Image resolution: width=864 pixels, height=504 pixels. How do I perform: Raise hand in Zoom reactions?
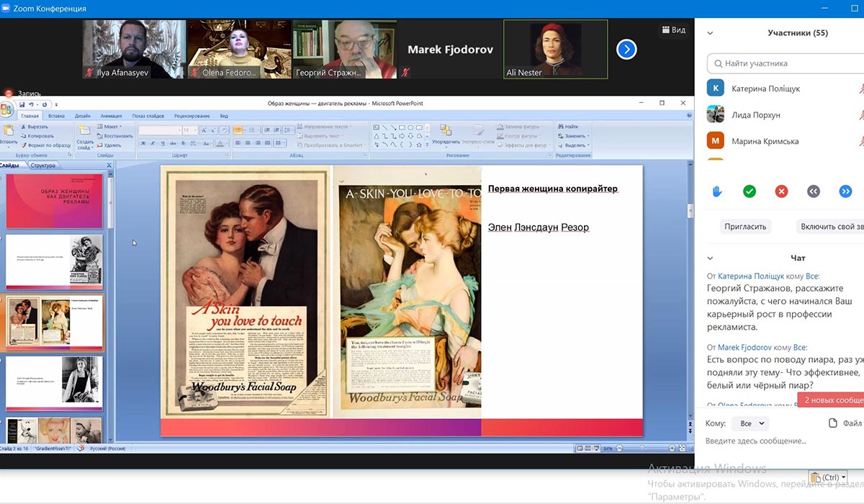click(717, 192)
